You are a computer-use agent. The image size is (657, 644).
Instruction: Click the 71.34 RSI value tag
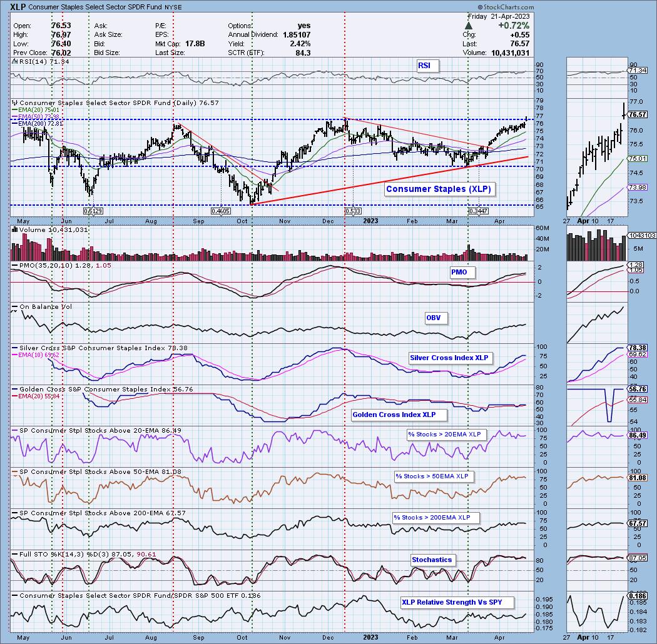[x=638, y=71]
